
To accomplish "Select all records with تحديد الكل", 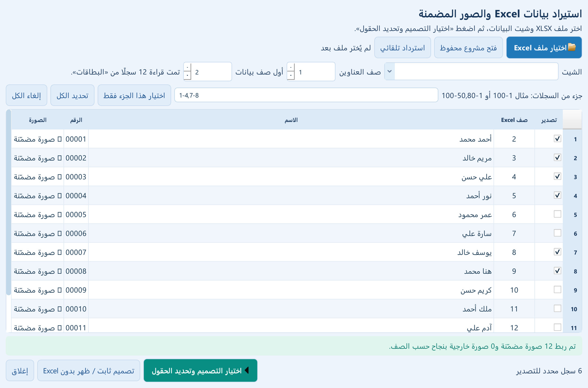I will point(72,95).
